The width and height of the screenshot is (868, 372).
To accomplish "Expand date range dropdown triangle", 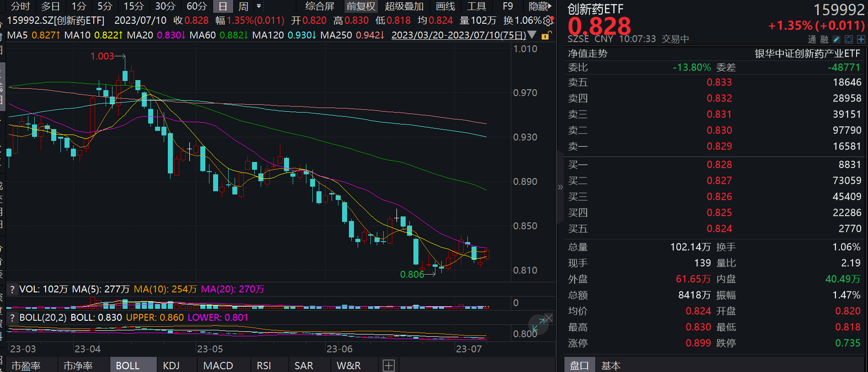I will click(x=532, y=35).
